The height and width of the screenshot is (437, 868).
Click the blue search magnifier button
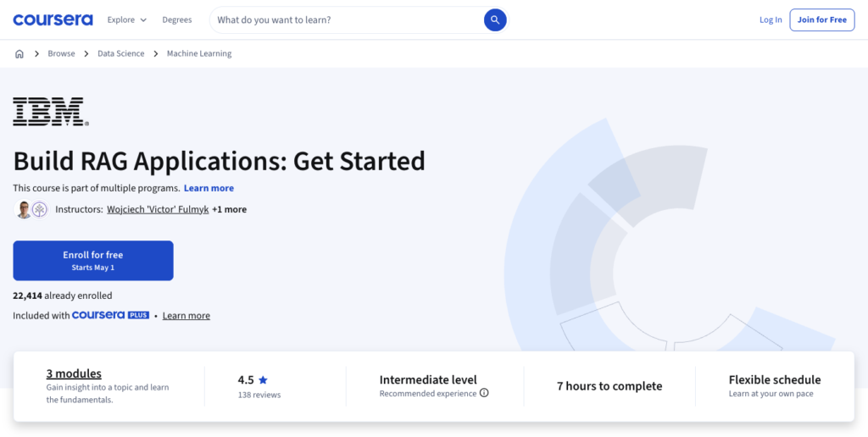pos(495,20)
